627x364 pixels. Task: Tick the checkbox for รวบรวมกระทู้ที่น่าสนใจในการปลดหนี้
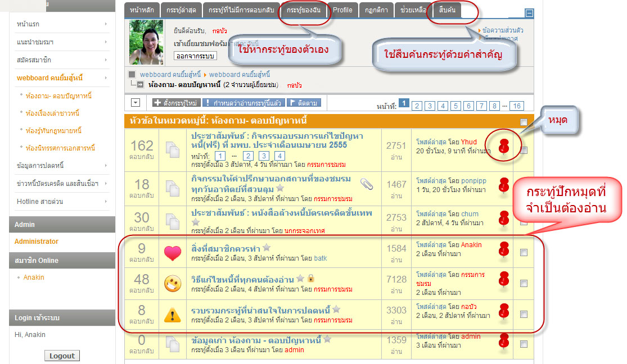point(524,315)
